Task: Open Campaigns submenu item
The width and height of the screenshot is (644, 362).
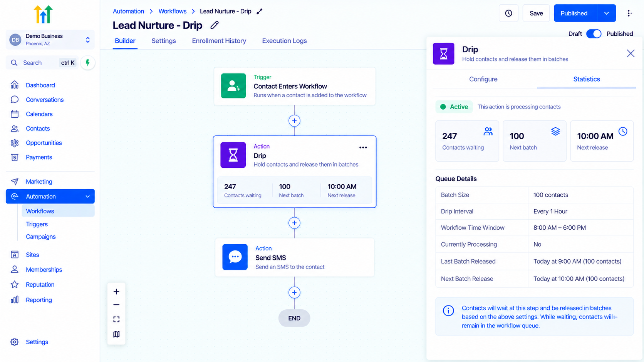Action: click(41, 237)
